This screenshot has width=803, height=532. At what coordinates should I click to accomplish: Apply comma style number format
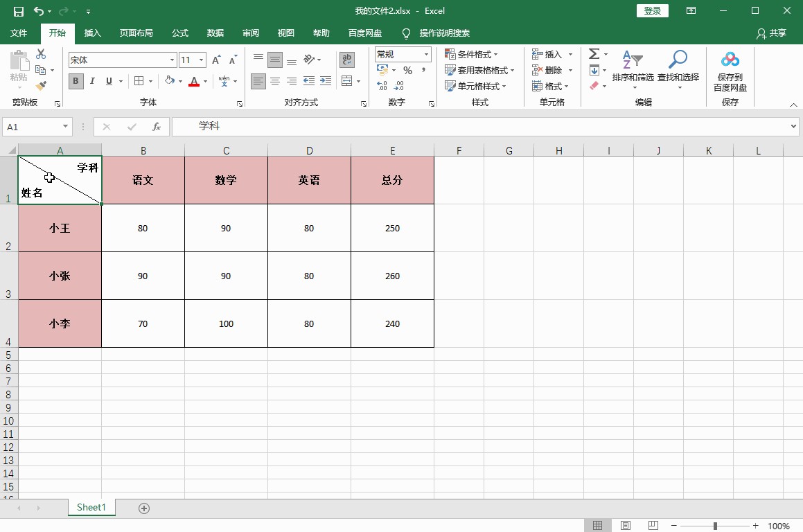(x=423, y=70)
